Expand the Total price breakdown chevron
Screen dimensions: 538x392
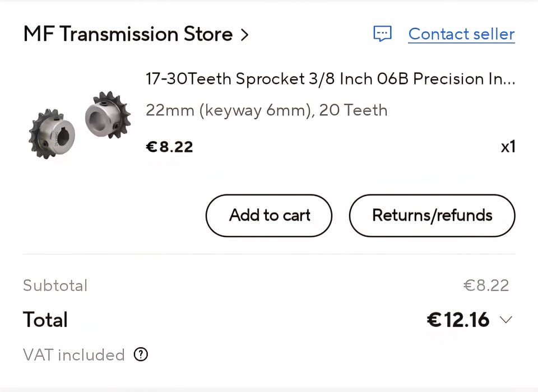tap(505, 320)
